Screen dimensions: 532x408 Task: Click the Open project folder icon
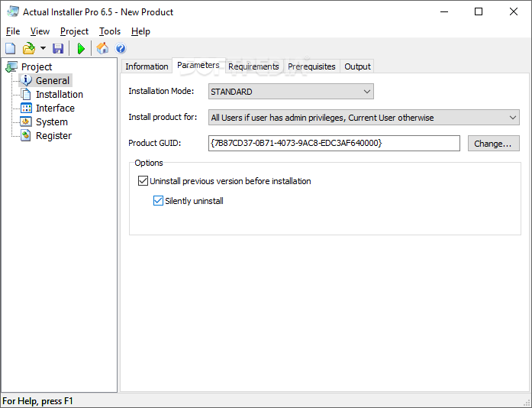(29, 49)
